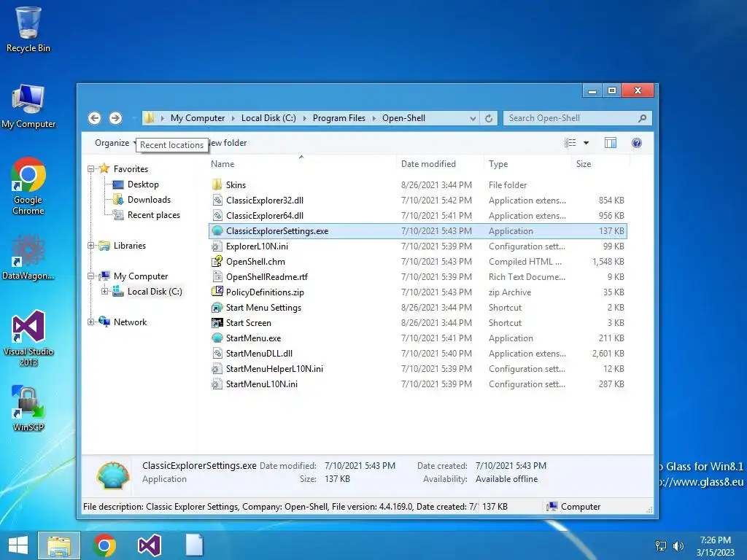Viewport: 747px width, 560px height.
Task: Select StartMenu.exe shell icon
Action: (x=217, y=338)
